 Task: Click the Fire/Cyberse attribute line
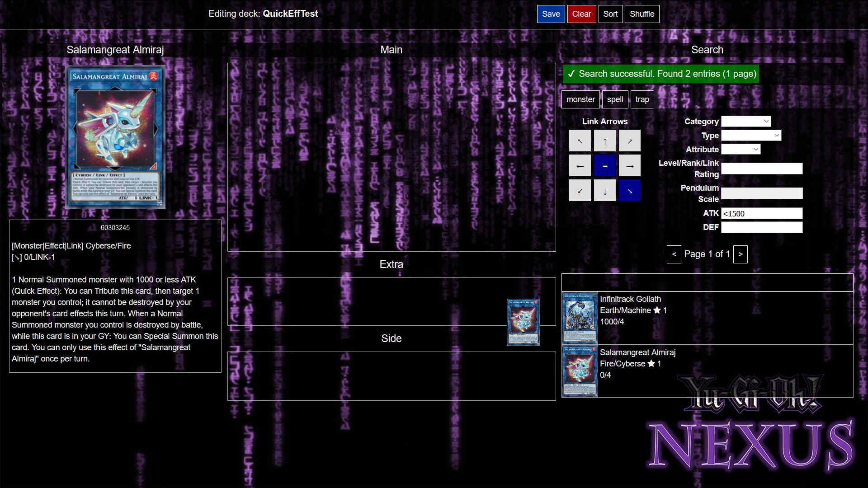630,364
